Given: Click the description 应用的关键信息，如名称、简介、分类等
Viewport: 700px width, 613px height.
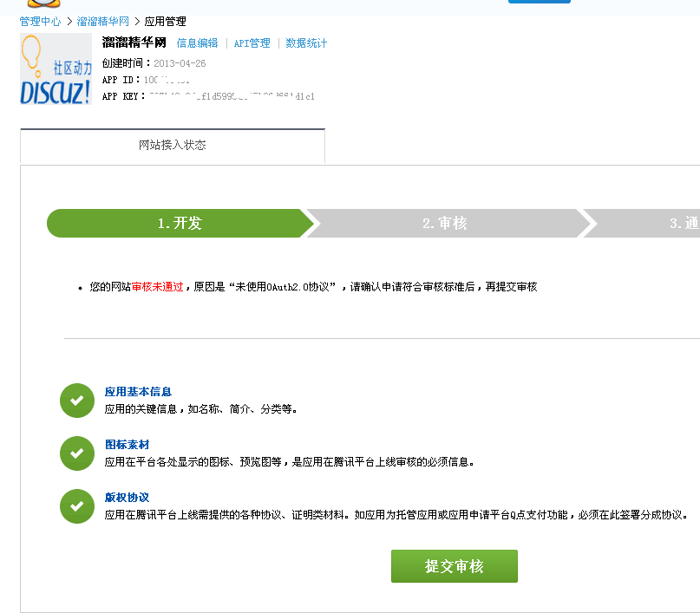Looking at the screenshot, I should tap(201, 409).
